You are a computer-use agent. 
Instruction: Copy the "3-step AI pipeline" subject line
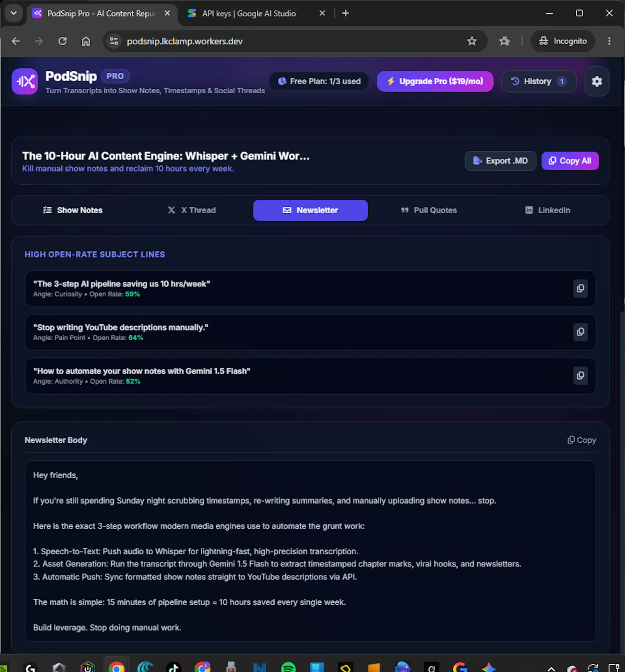pos(580,288)
